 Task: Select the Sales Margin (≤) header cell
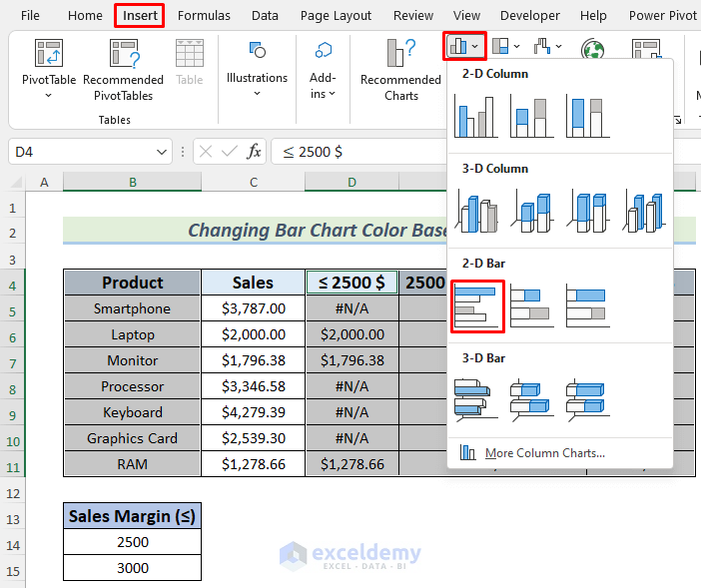(x=133, y=516)
